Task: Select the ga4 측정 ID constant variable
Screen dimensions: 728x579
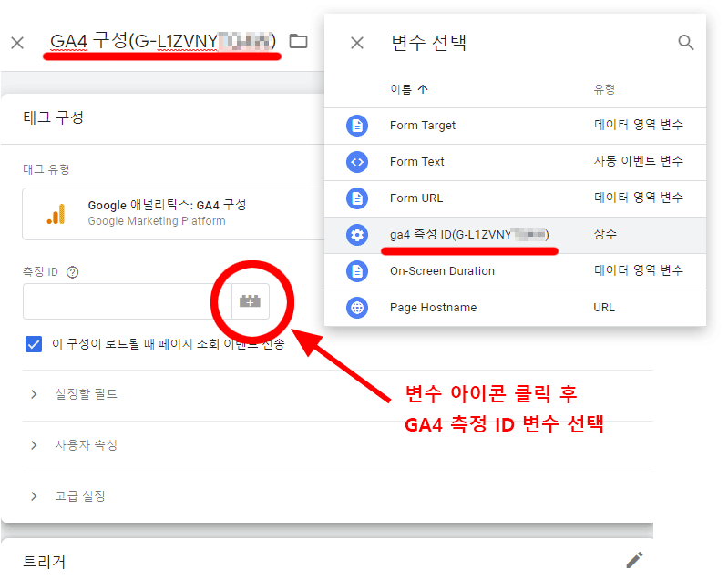Action: (515, 235)
